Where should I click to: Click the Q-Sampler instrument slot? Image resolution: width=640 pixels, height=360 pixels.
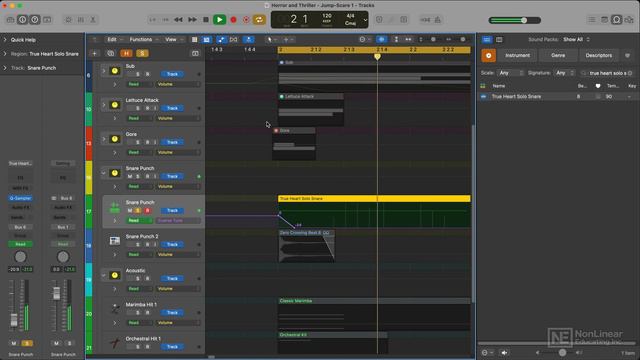20,198
